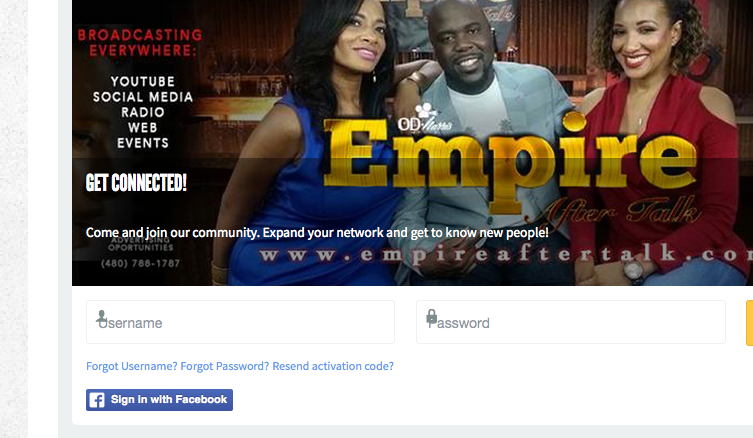Click the user silhouette icon in Username field
753x438 pixels.
101,317
